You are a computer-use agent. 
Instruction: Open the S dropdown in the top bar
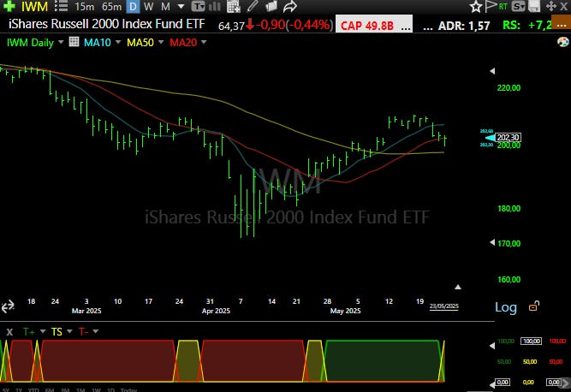click(x=518, y=6)
